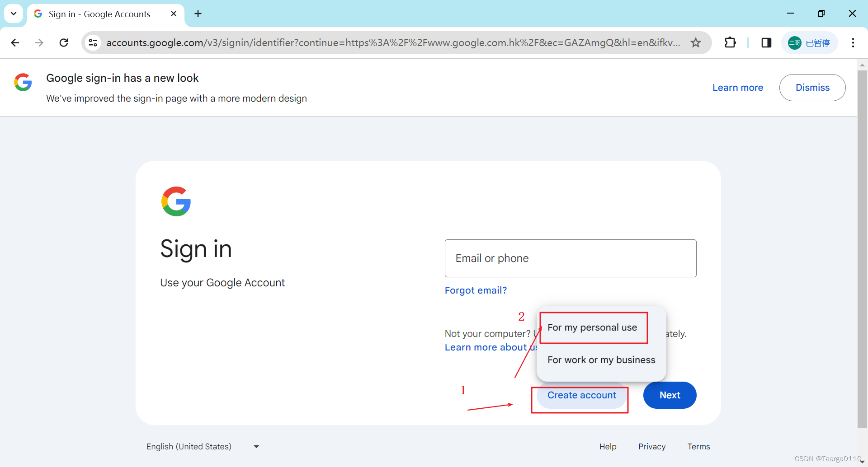
Task: Restore down the browser window
Action: coord(821,14)
